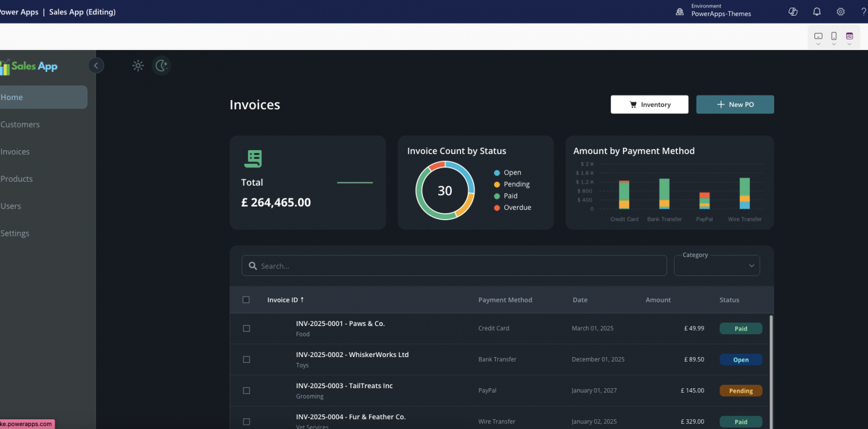Select the dark mode moon icon
This screenshot has height=429, width=868.
coord(161,66)
